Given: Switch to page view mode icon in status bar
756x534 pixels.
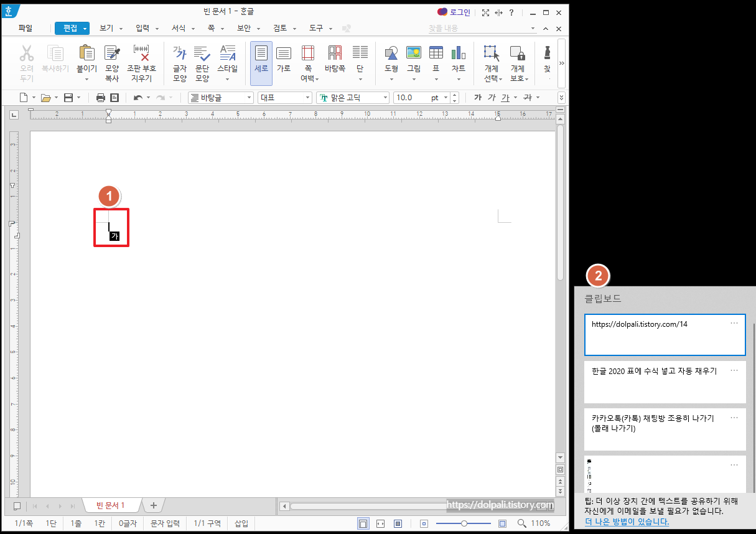Looking at the screenshot, I should (x=363, y=523).
